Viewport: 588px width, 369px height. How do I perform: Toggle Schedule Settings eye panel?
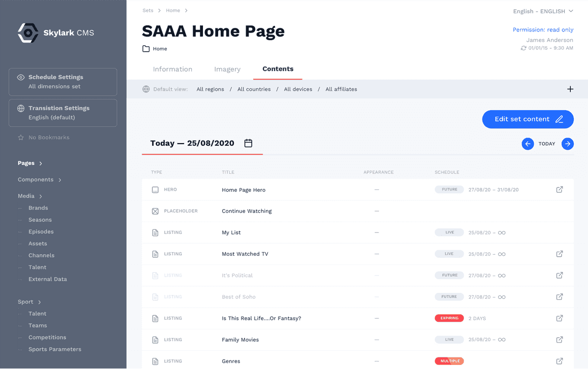click(x=63, y=82)
